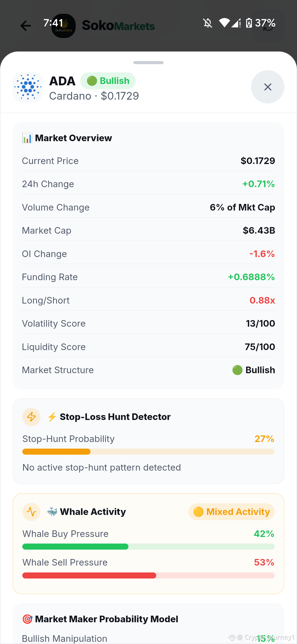Close the ADA detail sheet
This screenshot has width=297, height=644.
(x=268, y=87)
